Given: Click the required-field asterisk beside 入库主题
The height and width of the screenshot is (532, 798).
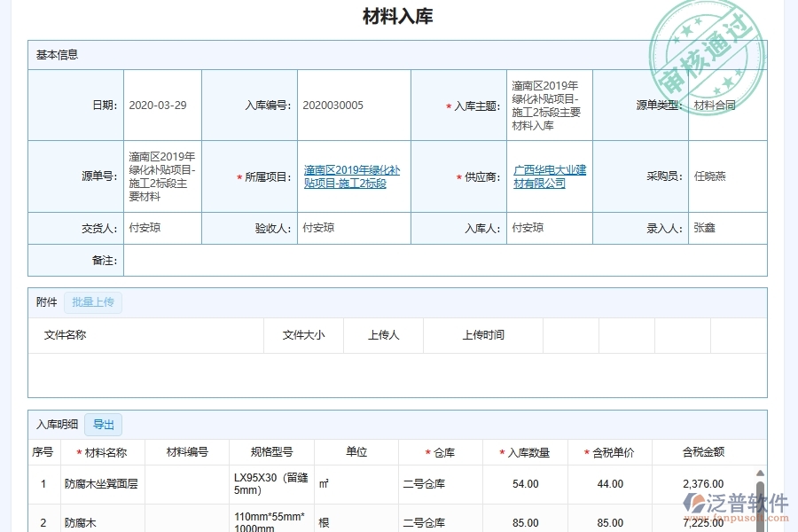Looking at the screenshot, I should [448, 105].
